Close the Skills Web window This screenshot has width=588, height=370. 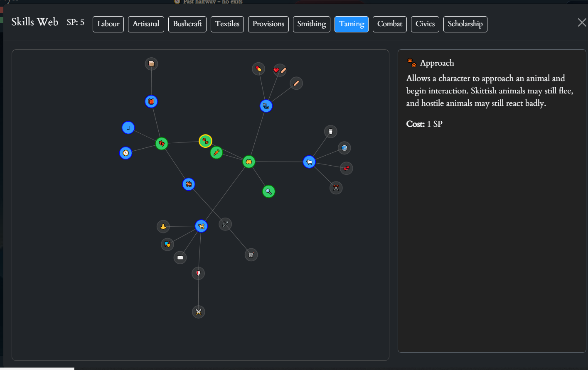click(582, 22)
